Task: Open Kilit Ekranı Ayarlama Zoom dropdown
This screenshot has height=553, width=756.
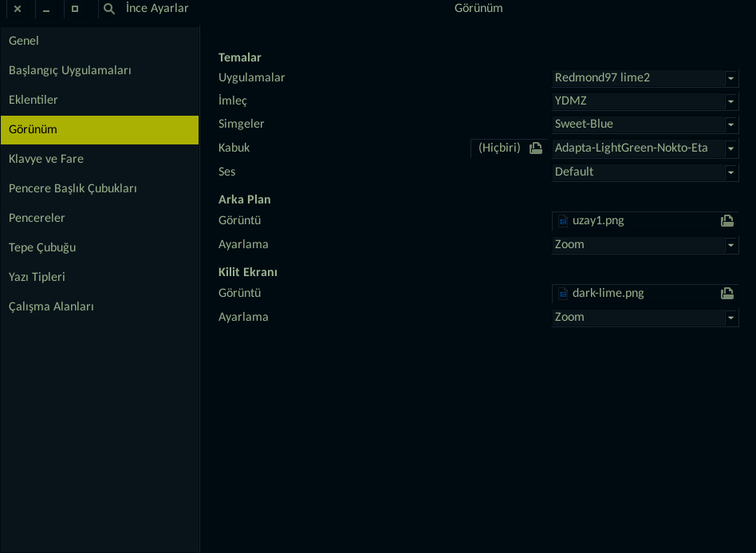Action: [645, 318]
